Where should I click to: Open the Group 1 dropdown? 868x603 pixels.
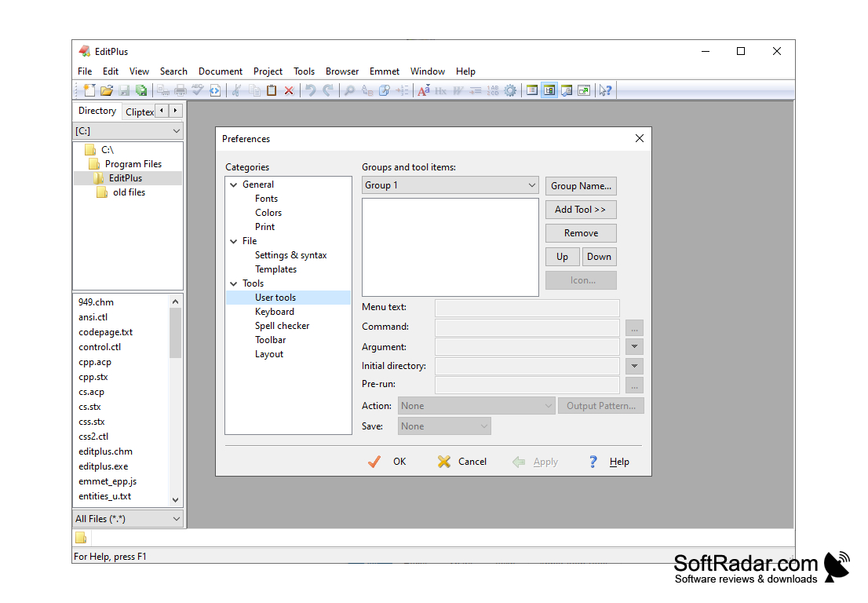[x=450, y=185]
